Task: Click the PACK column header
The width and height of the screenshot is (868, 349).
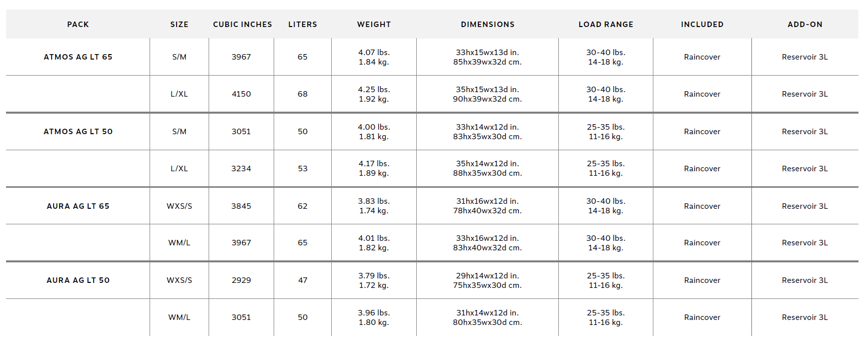Action: coord(78,25)
